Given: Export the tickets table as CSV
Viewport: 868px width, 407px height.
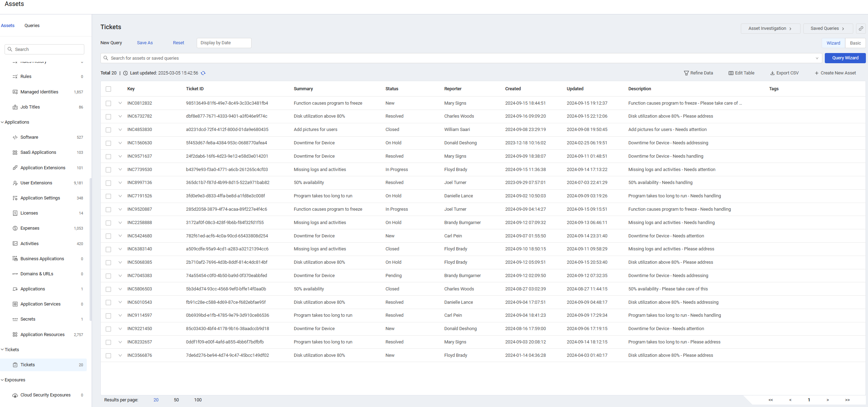Looking at the screenshot, I should pos(784,73).
